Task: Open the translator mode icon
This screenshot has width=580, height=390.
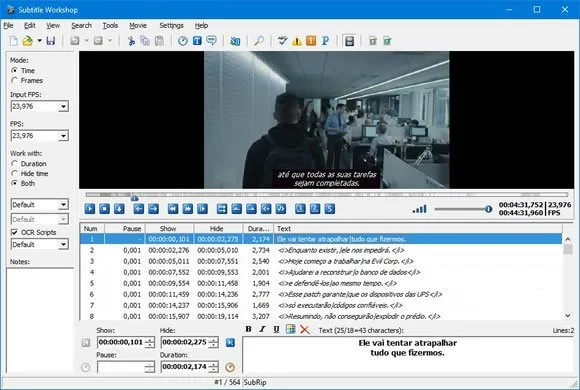Action: [235, 41]
